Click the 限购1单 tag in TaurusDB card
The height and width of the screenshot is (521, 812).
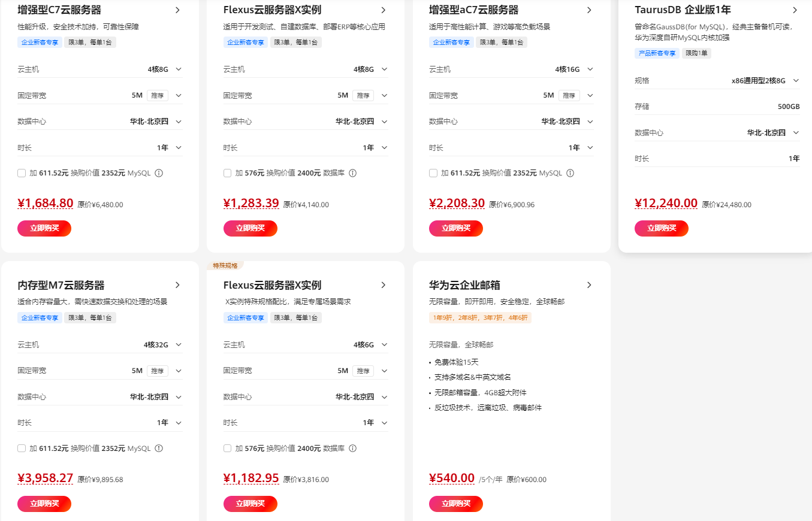pyautogui.click(x=696, y=53)
